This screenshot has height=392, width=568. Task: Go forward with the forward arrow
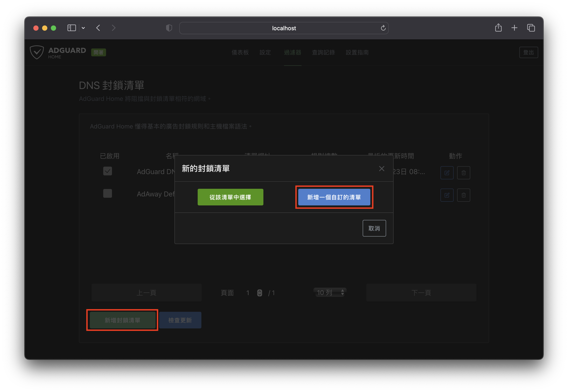coord(114,28)
